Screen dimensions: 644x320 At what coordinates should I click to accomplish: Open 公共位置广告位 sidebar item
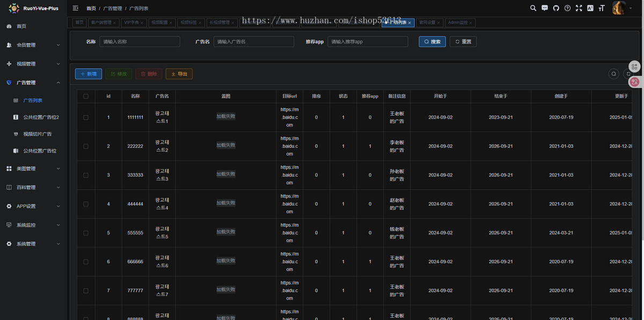pos(33,151)
